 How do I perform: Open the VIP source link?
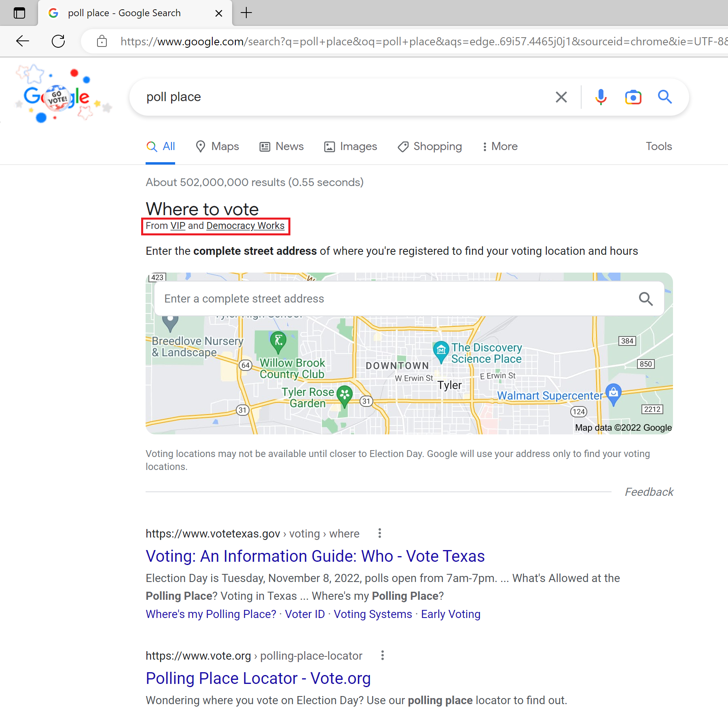[x=178, y=226]
